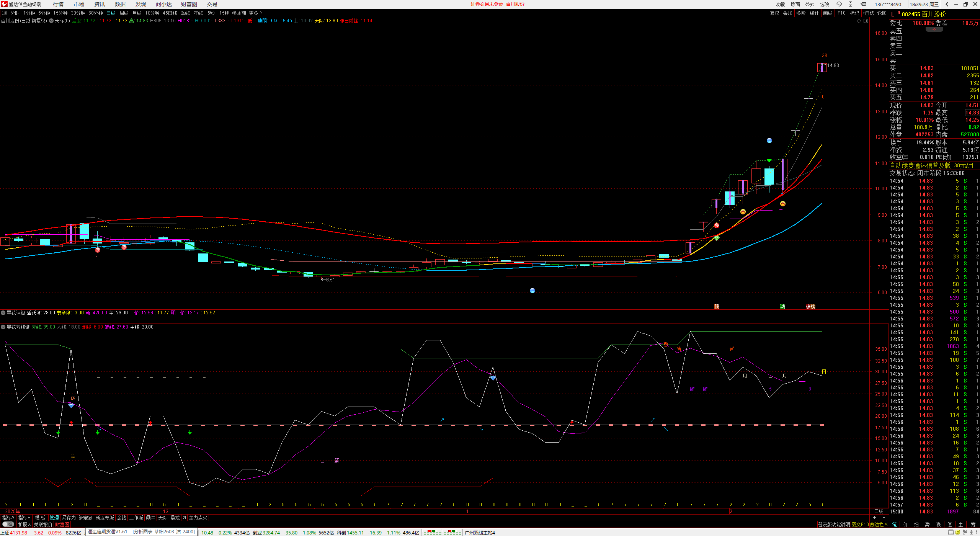Open the mail envelope message icon
Image resolution: width=980 pixels, height=536 pixels.
(x=864, y=4)
